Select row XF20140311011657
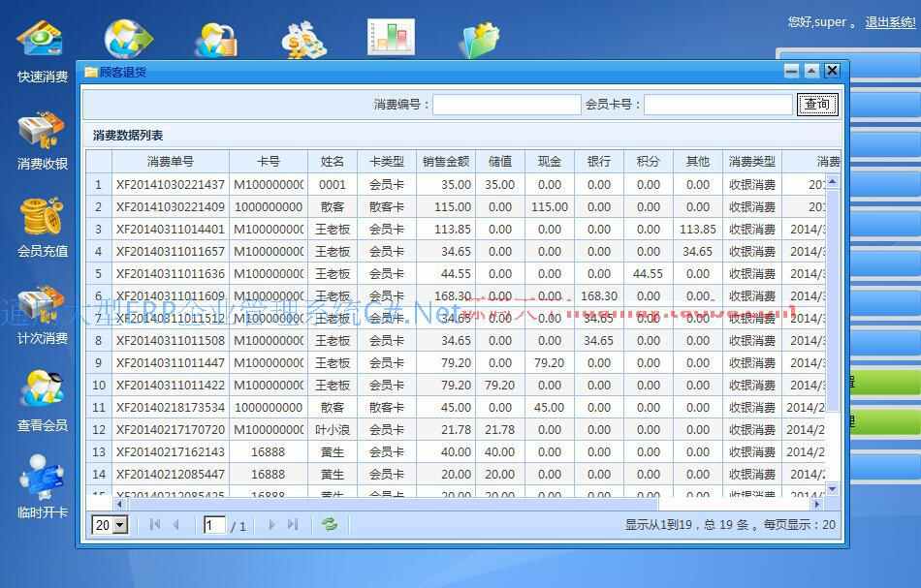 pyautogui.click(x=456, y=252)
